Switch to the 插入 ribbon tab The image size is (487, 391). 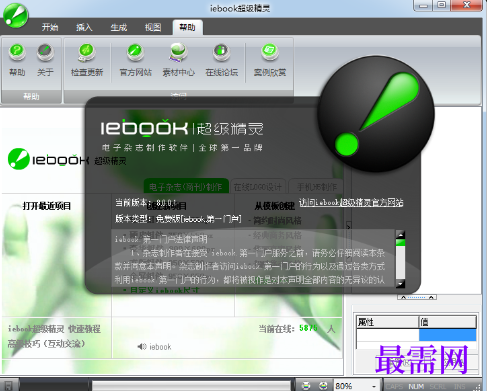[x=84, y=27]
